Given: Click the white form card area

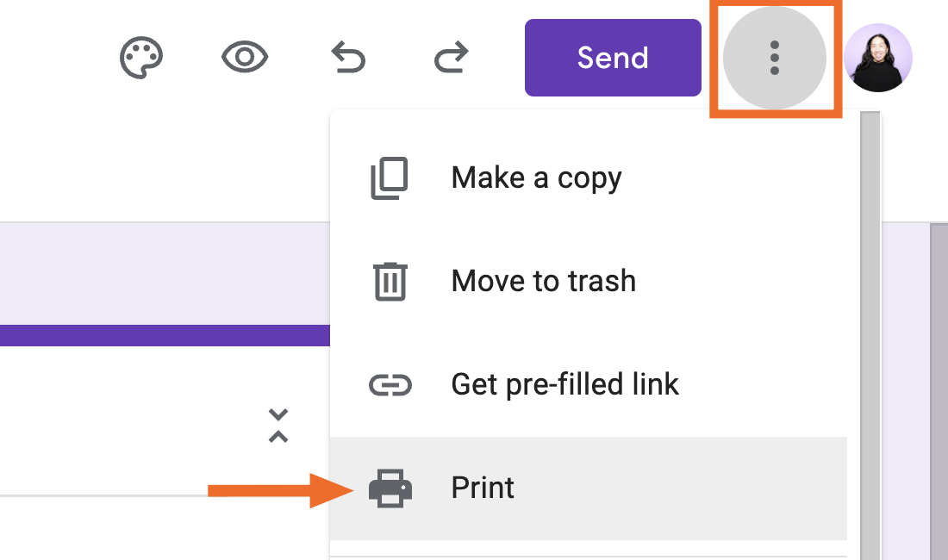Looking at the screenshot, I should pyautogui.click(x=129, y=414).
